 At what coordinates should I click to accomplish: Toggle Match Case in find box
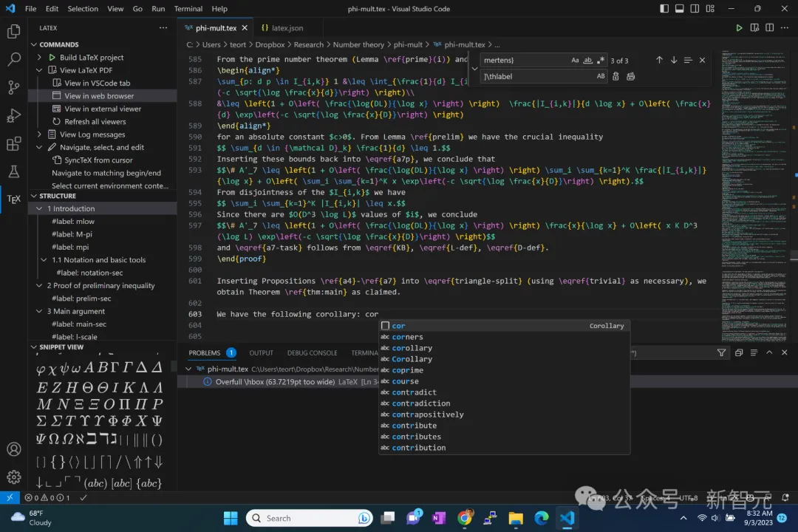click(575, 60)
